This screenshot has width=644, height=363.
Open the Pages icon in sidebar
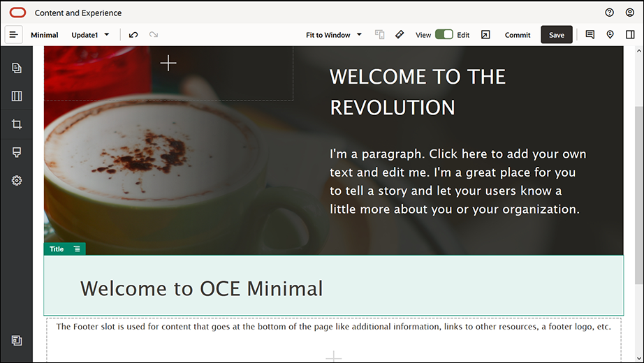(17, 68)
